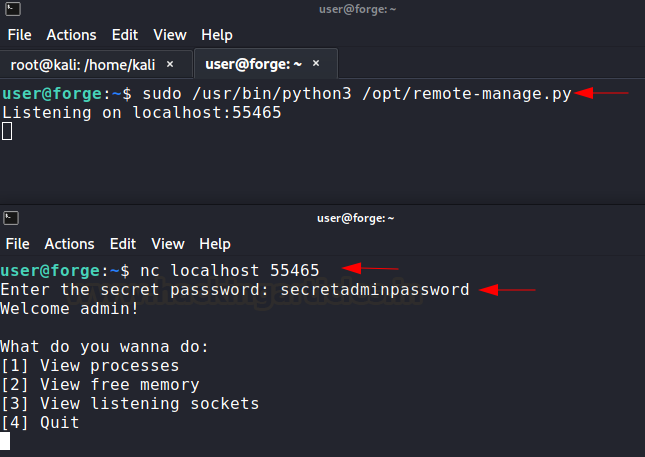
Task: Open Help menu in the top terminal
Action: [x=216, y=35]
